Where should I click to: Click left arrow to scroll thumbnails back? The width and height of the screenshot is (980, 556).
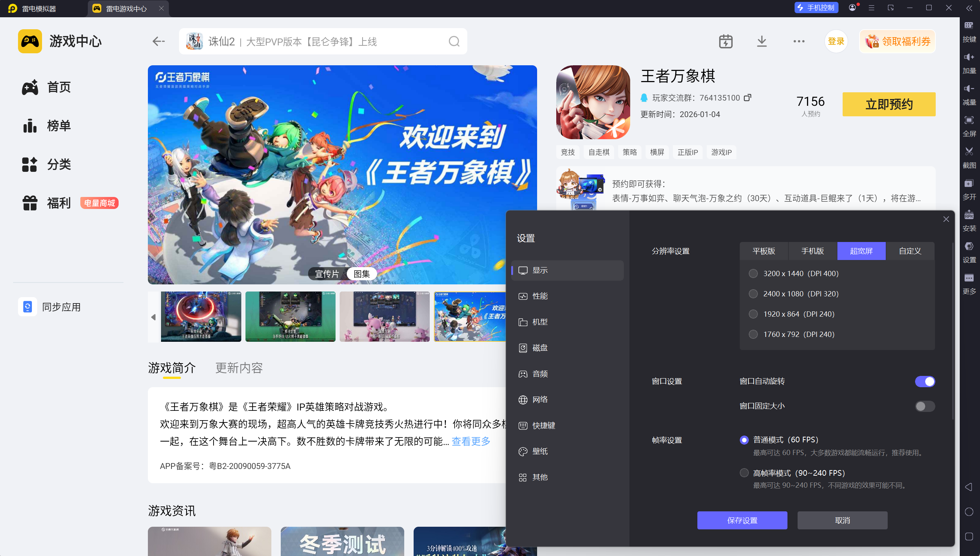(x=154, y=317)
